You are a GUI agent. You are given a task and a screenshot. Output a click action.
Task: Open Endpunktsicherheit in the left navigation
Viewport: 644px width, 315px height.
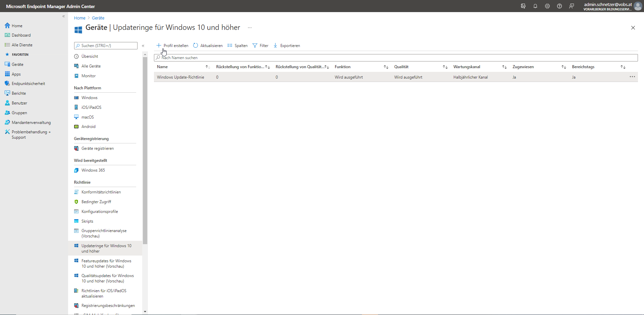coord(28,84)
